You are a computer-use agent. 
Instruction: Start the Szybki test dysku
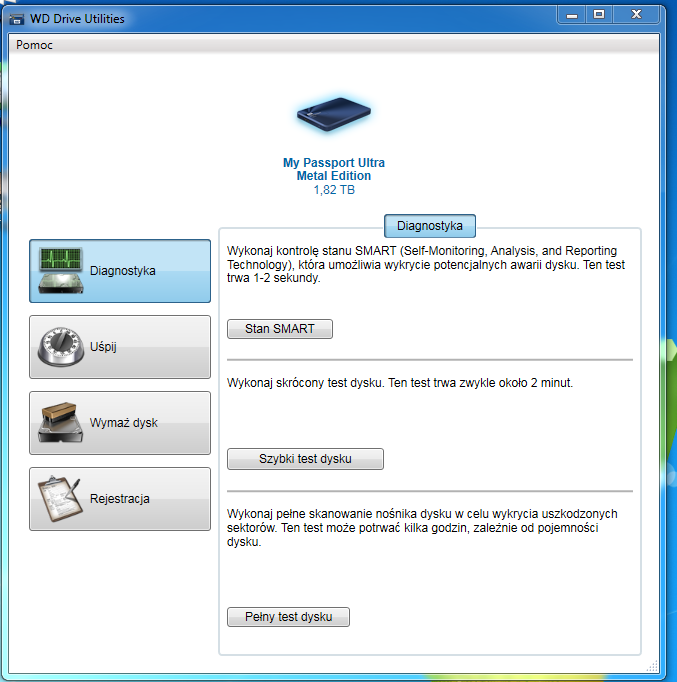point(305,459)
